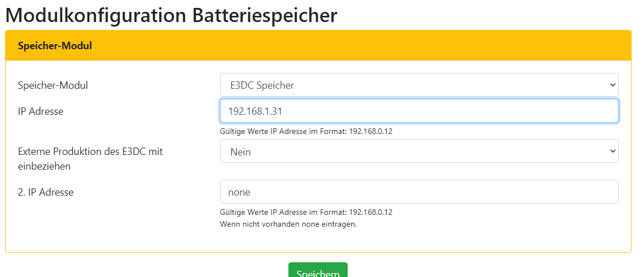Click the 2. IP Adresse label
Image resolution: width=644 pixels, height=277 pixels.
pyautogui.click(x=46, y=192)
